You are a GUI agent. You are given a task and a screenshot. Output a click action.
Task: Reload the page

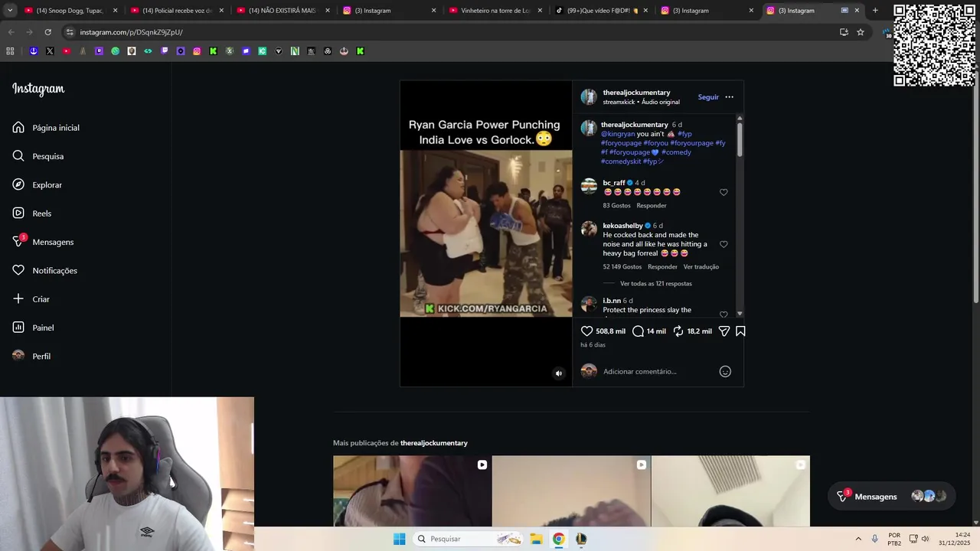click(47, 32)
